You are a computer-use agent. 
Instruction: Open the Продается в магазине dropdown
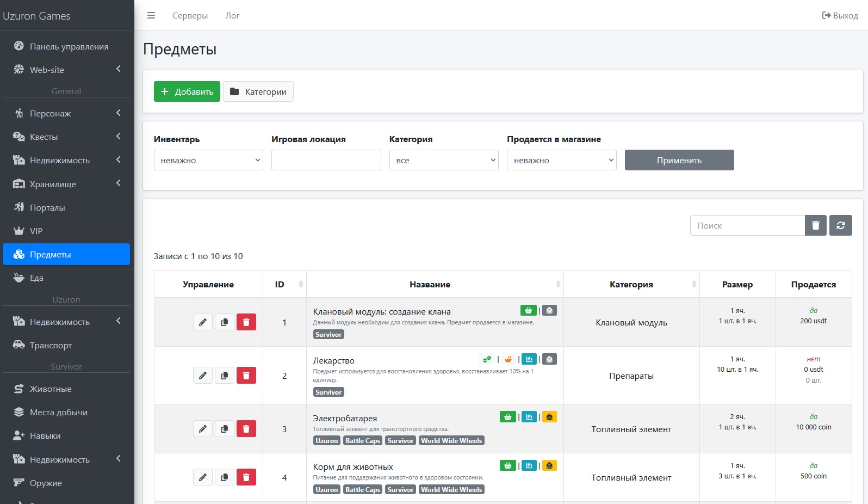pos(561,160)
